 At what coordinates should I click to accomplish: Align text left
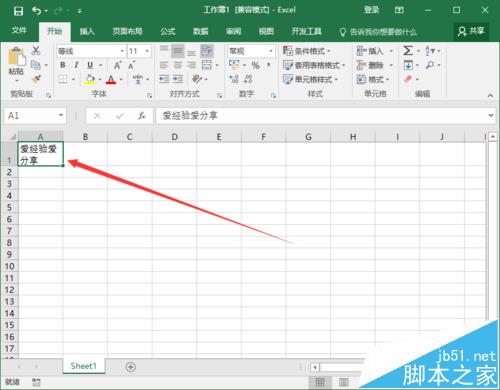pos(164,65)
